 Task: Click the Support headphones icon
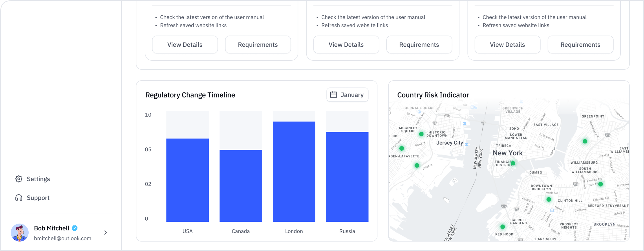[x=18, y=198]
